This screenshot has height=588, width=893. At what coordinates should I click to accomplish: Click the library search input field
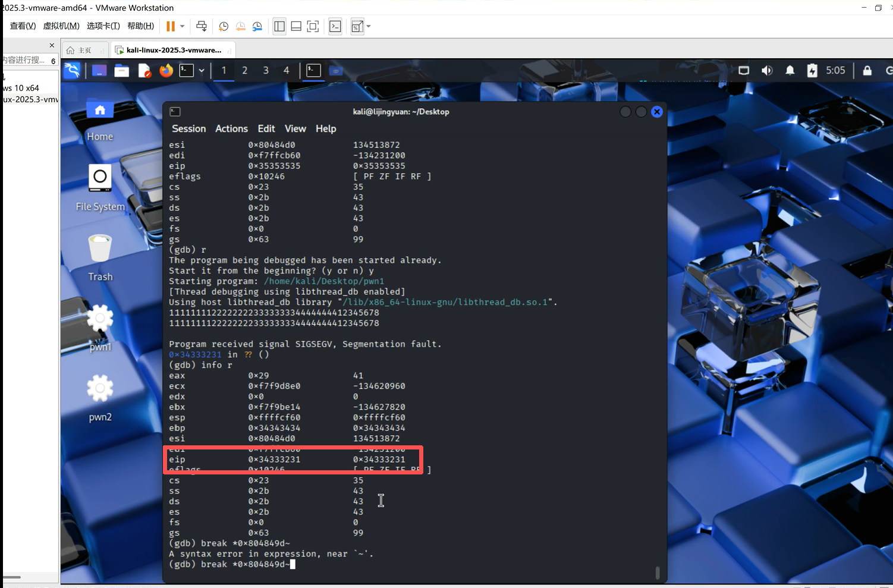coord(24,60)
